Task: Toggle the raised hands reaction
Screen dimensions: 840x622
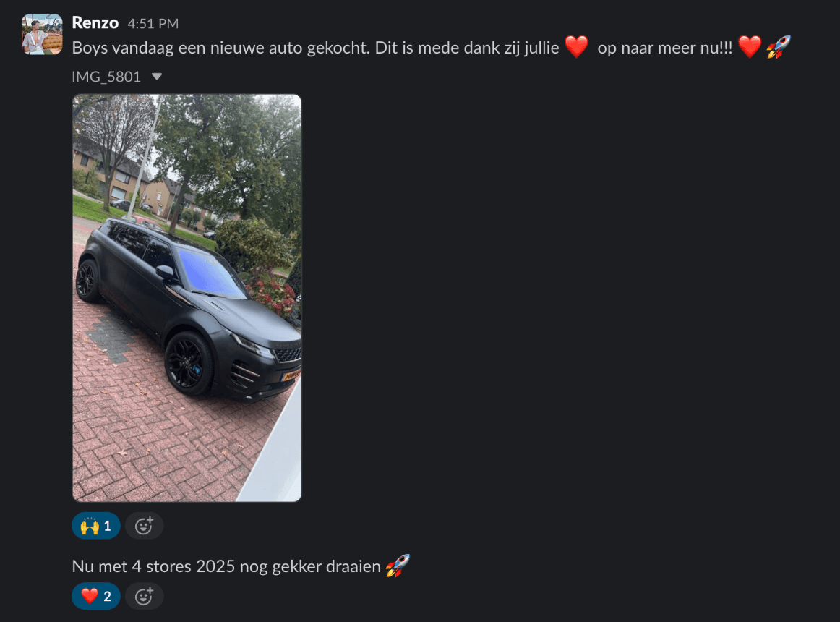Action: coord(96,526)
